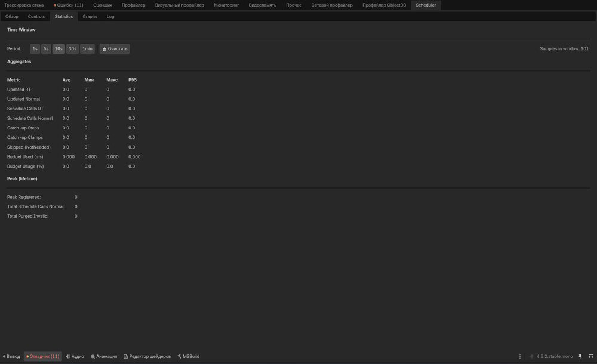Open the Обзор sub-tab
597x364 pixels.
pyautogui.click(x=12, y=16)
